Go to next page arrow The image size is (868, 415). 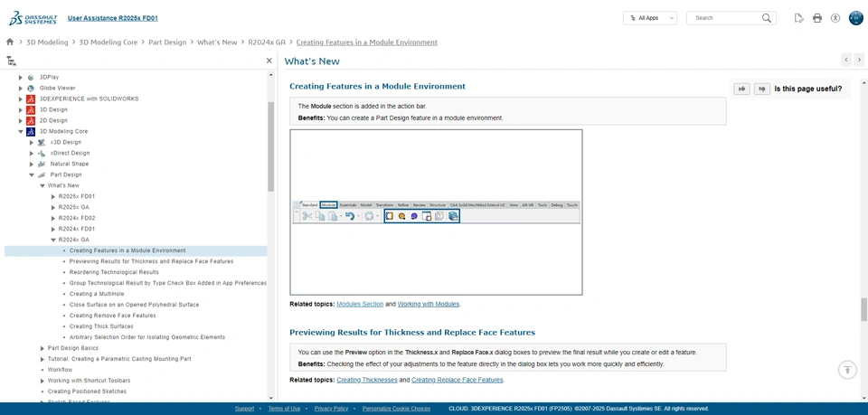click(x=859, y=59)
